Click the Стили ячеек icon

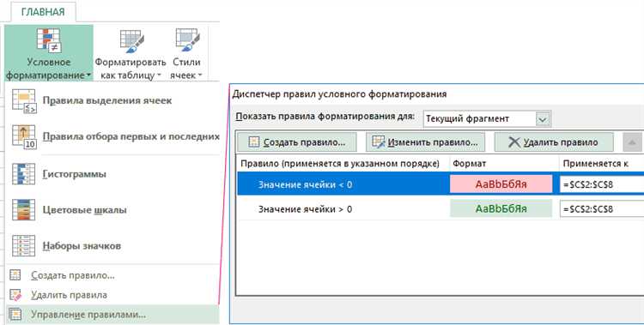pos(187,39)
